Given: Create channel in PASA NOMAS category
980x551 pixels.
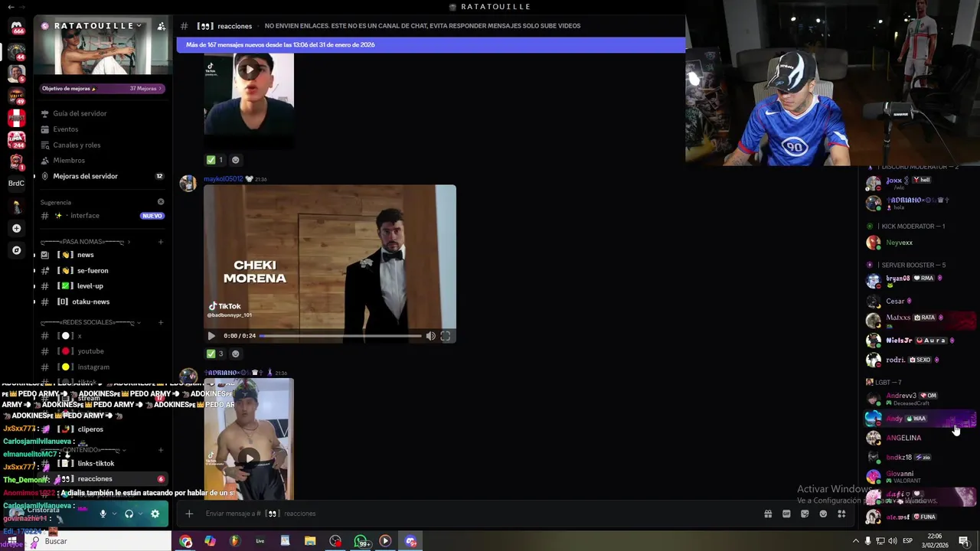Looking at the screenshot, I should [x=161, y=242].
